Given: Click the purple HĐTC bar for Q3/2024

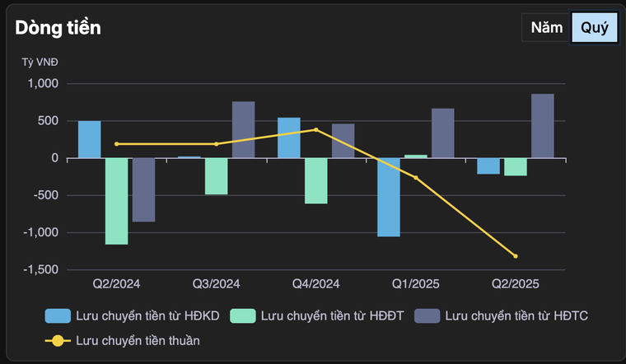Looking at the screenshot, I should [x=243, y=129].
